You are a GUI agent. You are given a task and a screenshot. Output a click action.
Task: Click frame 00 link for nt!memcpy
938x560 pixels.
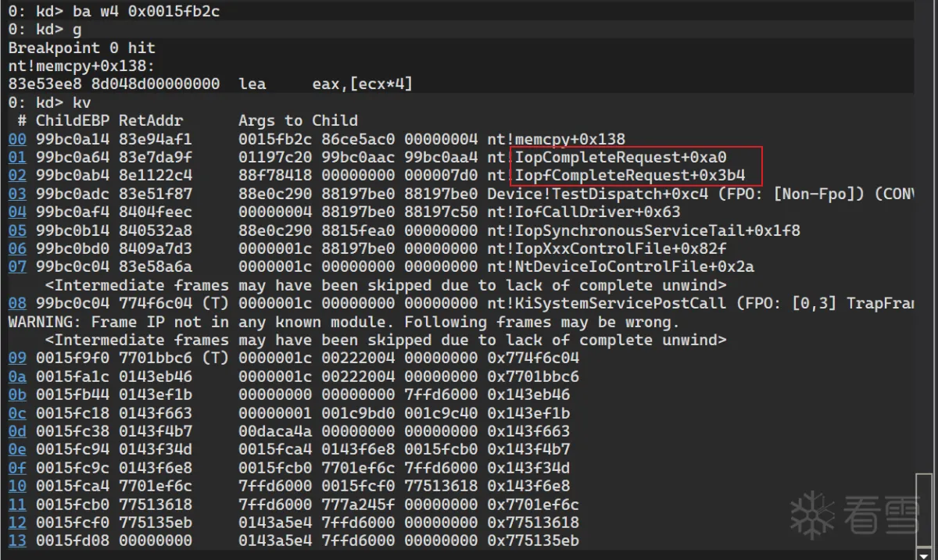(17, 140)
